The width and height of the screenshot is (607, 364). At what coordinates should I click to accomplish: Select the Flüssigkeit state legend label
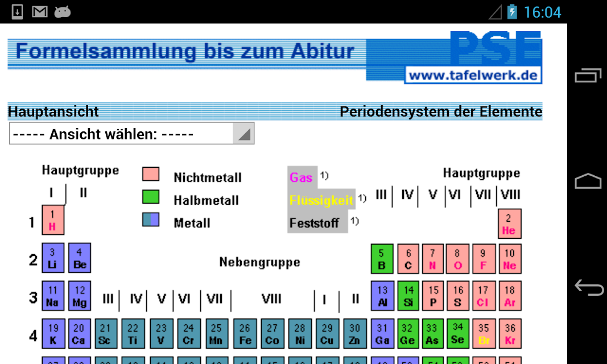(x=321, y=200)
